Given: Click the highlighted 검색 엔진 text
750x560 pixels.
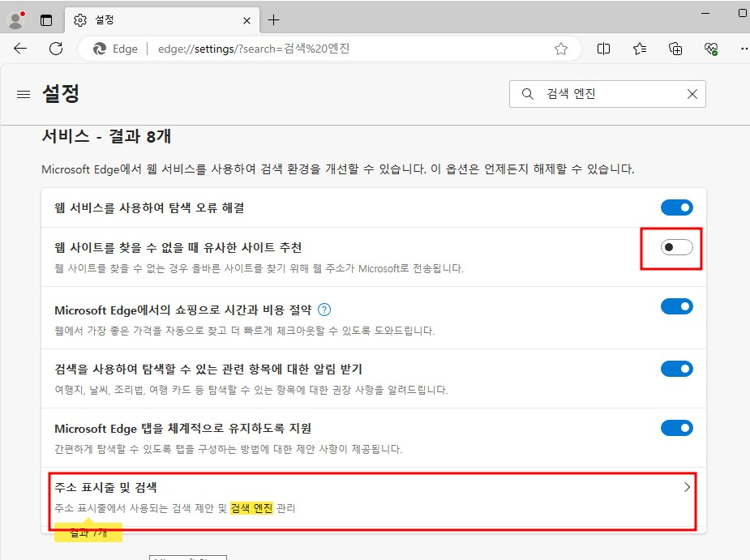Looking at the screenshot, I should tap(251, 508).
